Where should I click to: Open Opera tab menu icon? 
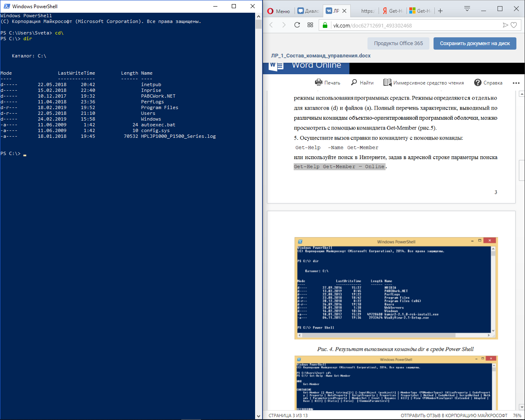point(467,9)
